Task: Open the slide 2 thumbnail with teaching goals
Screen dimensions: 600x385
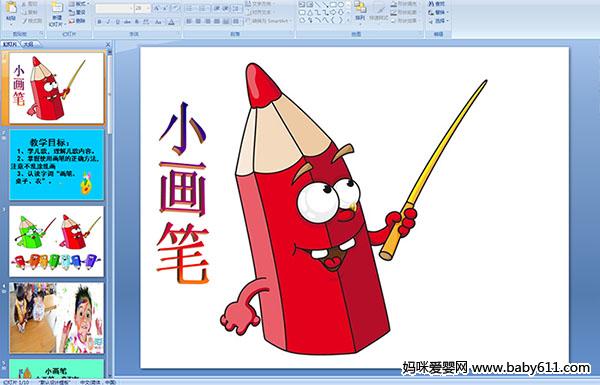Action: [57, 165]
